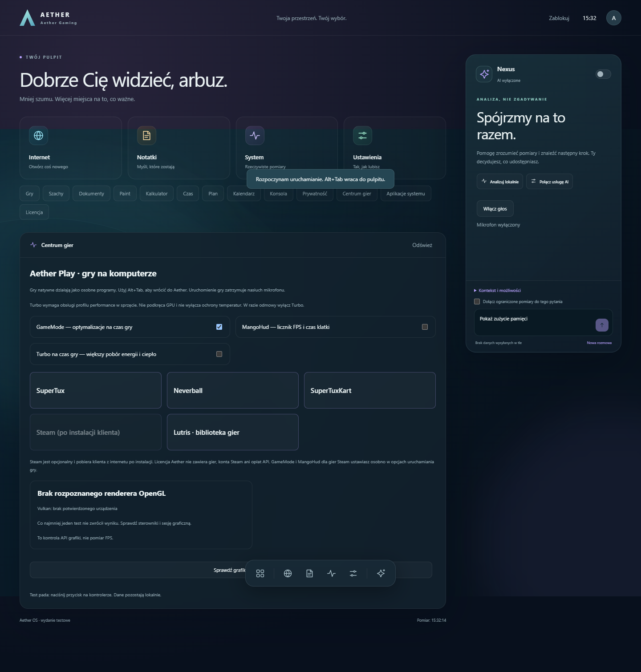Open Aplikacje systemu chip
This screenshot has height=672, width=641.
[406, 194]
